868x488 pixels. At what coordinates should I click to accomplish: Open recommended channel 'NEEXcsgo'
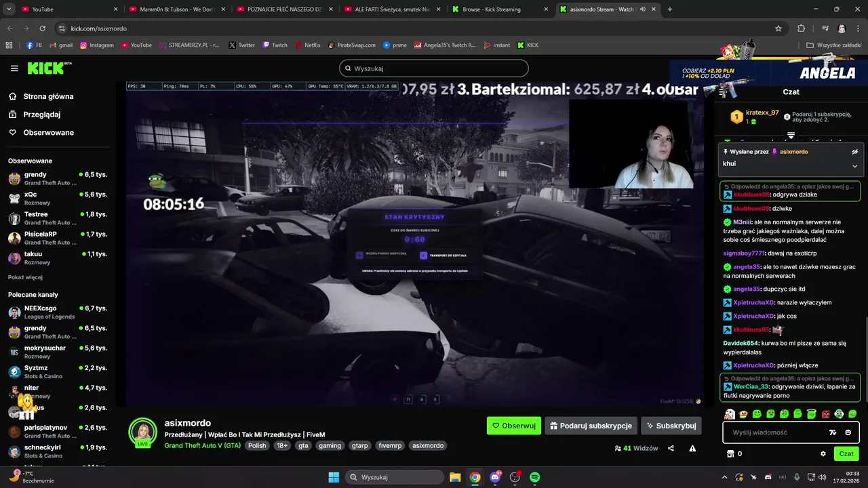pos(58,312)
